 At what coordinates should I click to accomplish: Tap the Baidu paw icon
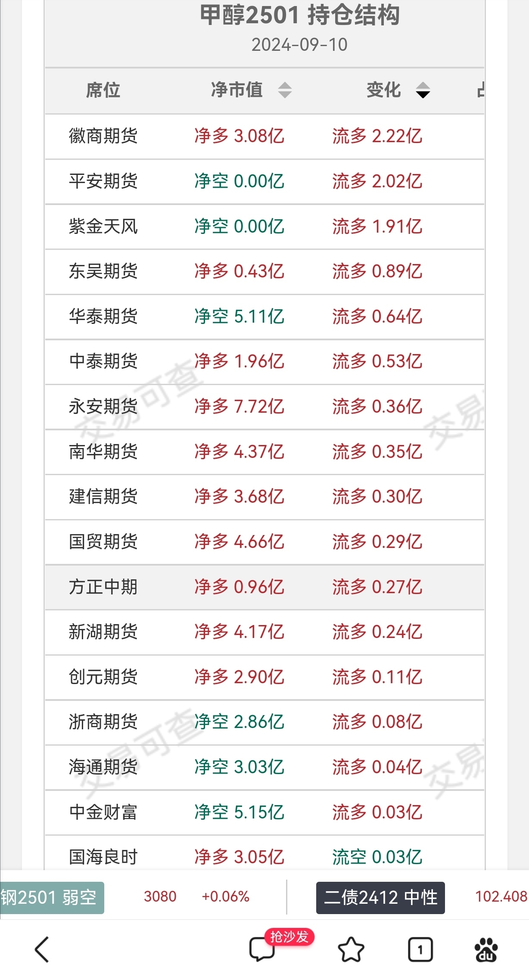click(x=486, y=949)
